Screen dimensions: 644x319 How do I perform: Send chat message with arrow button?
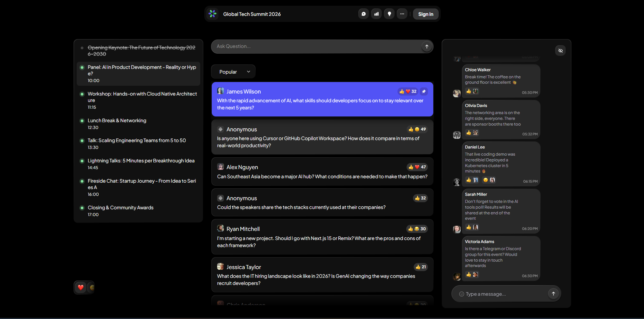pos(553,294)
